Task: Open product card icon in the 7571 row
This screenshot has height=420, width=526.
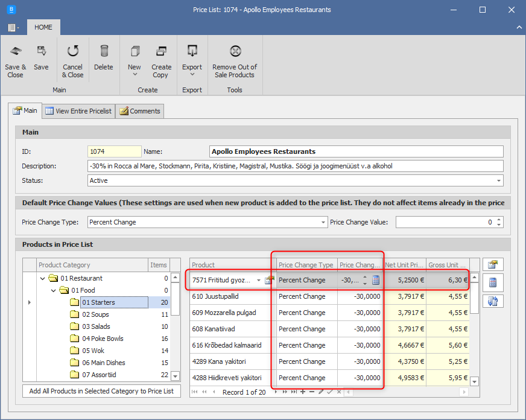Action: [269, 280]
